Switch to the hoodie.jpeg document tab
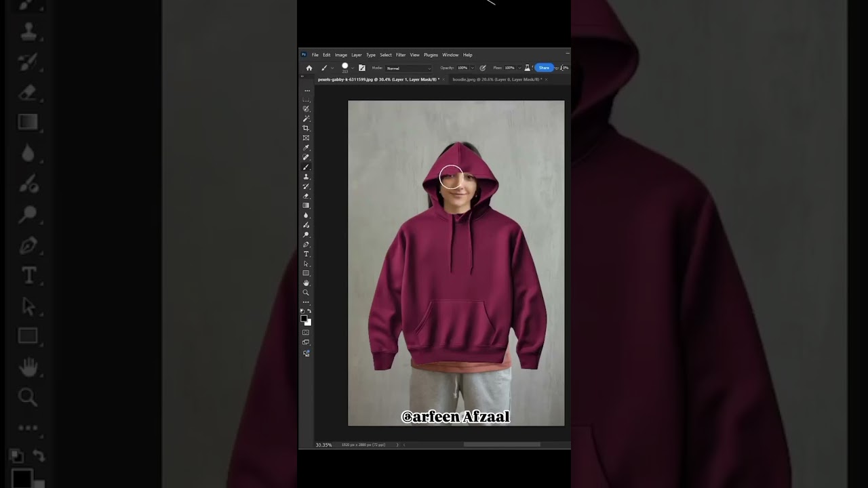The height and width of the screenshot is (488, 868). pos(497,79)
